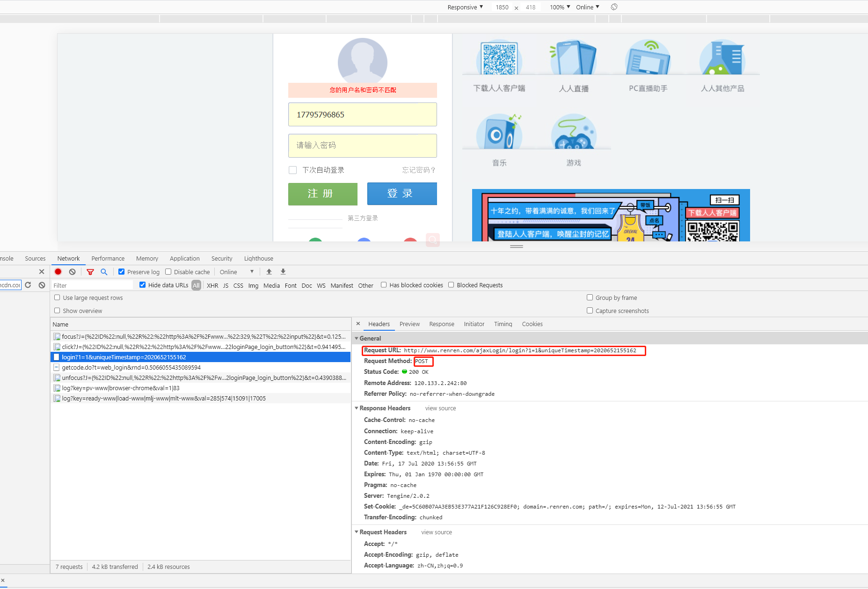The image size is (868, 589).
Task: Open the network throttling Online dropdown
Action: (x=237, y=272)
